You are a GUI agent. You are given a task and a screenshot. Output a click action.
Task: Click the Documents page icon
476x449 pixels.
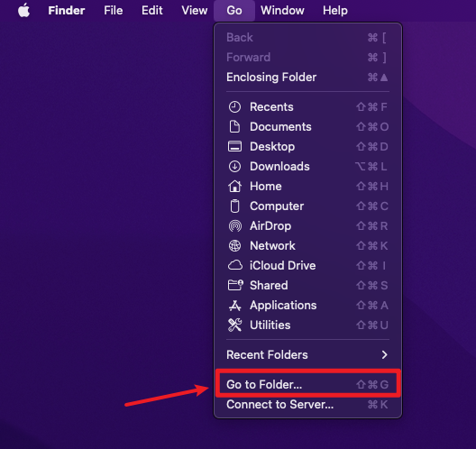click(x=234, y=126)
